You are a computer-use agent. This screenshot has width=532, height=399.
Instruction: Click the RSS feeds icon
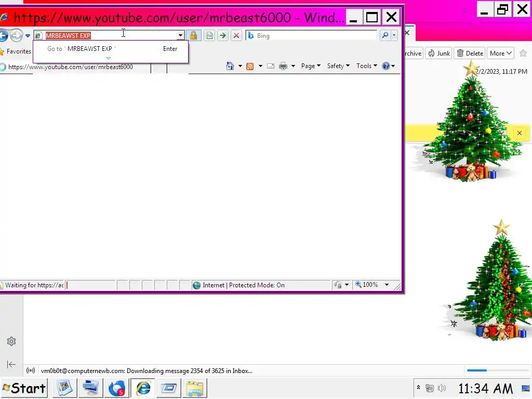(250, 66)
